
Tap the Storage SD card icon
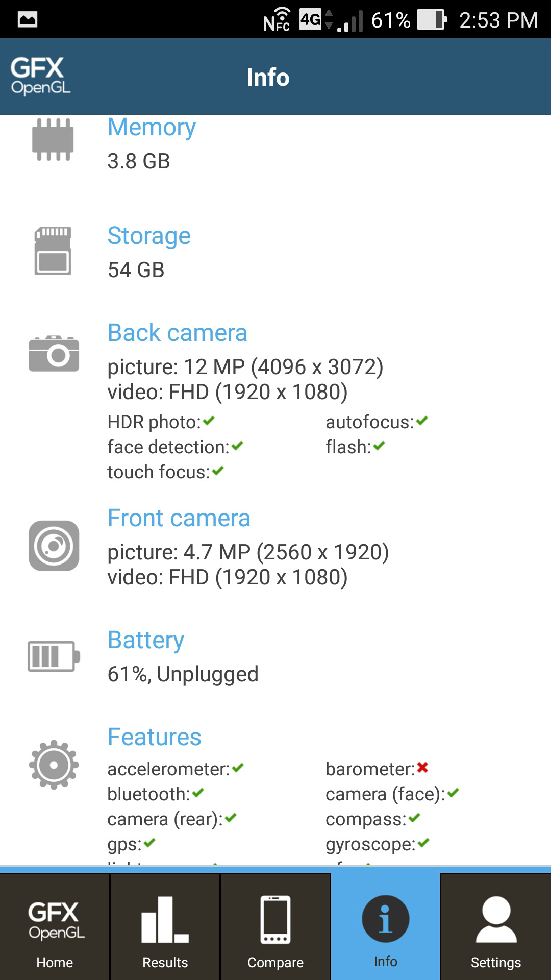(x=53, y=251)
